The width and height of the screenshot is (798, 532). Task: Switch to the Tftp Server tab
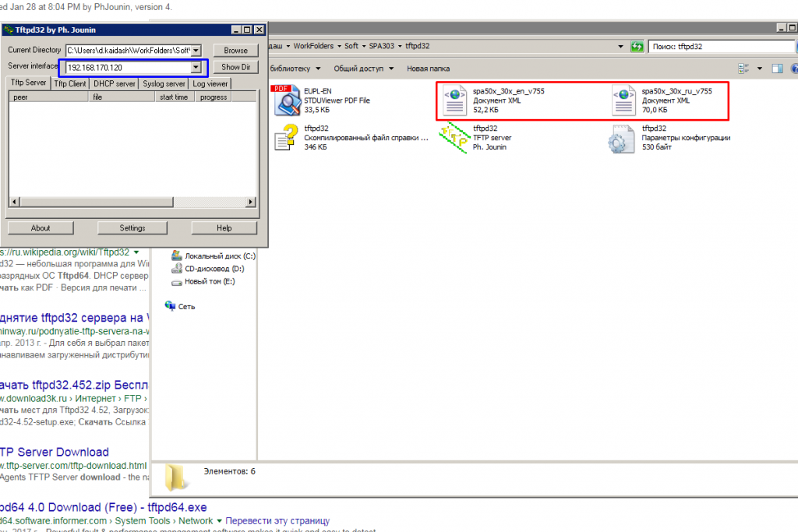(29, 83)
